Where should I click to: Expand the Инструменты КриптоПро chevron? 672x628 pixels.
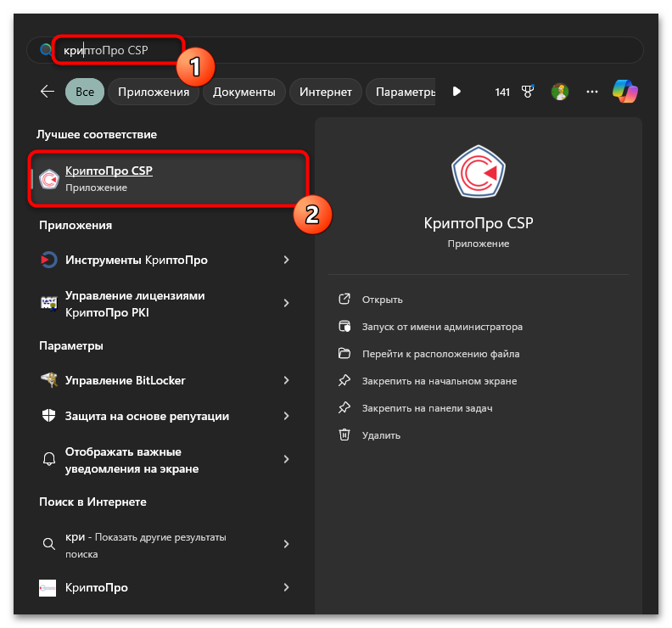(286, 260)
